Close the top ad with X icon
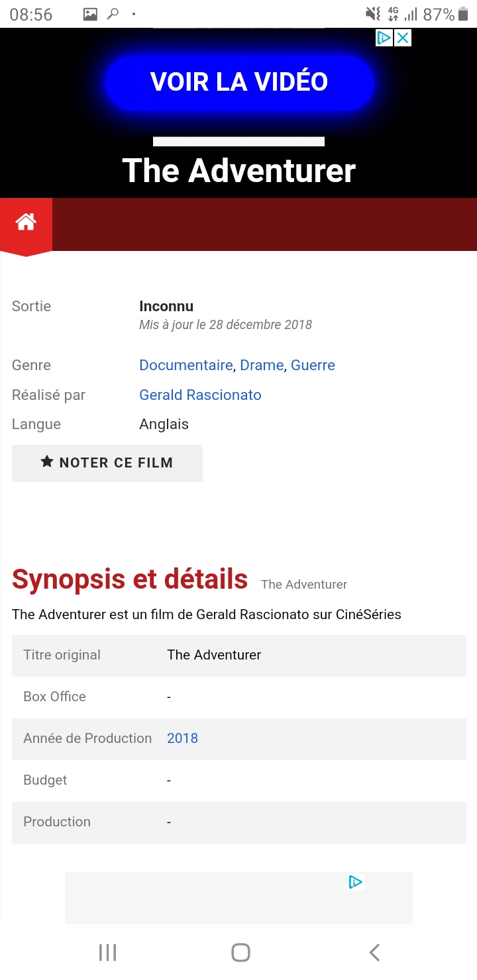The width and height of the screenshot is (477, 980). pos(403,38)
